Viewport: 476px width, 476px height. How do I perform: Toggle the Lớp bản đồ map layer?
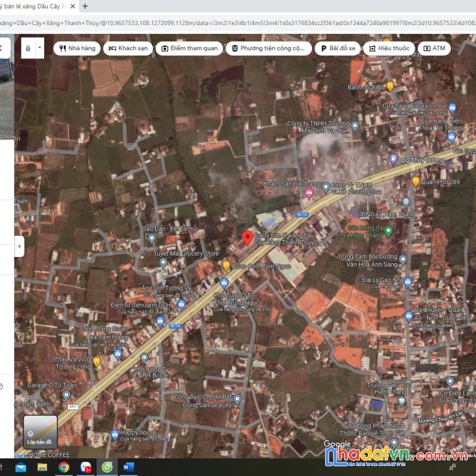[x=39, y=430]
